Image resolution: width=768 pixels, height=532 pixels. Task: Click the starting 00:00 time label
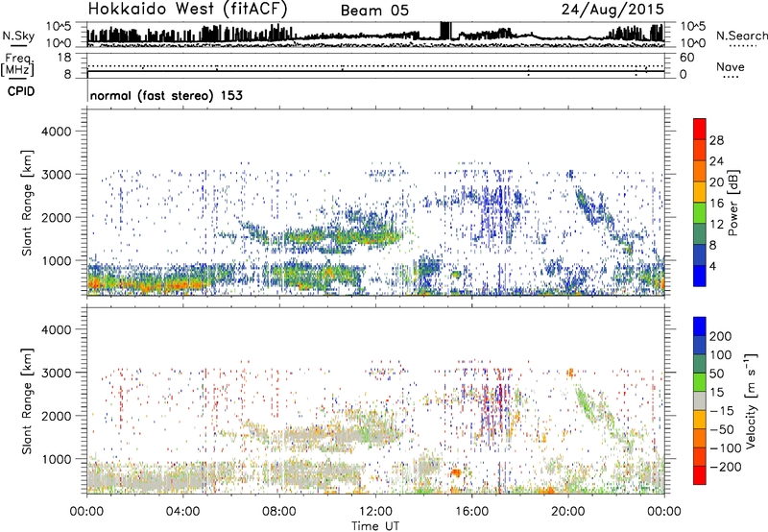(86, 512)
